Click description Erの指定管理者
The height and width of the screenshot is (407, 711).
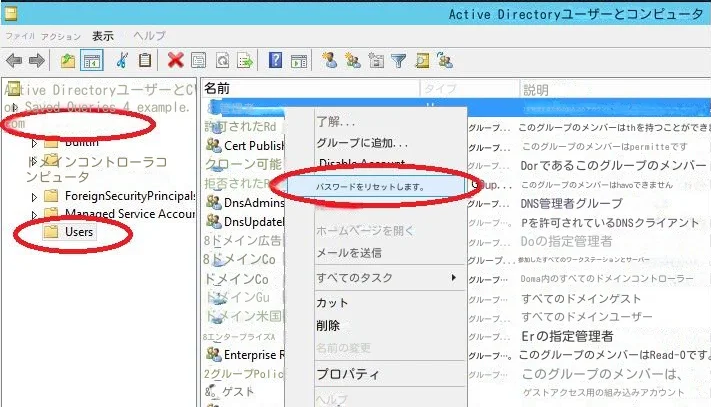[x=567, y=336]
